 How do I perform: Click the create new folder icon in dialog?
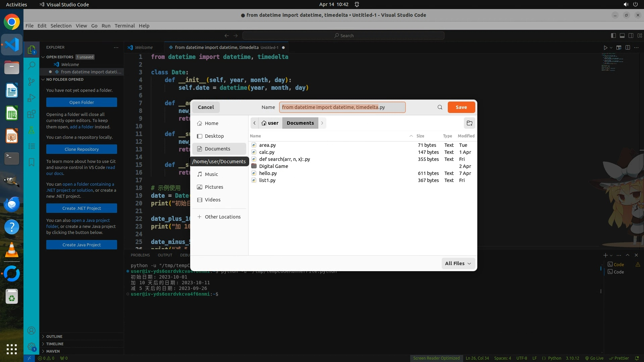pos(469,123)
